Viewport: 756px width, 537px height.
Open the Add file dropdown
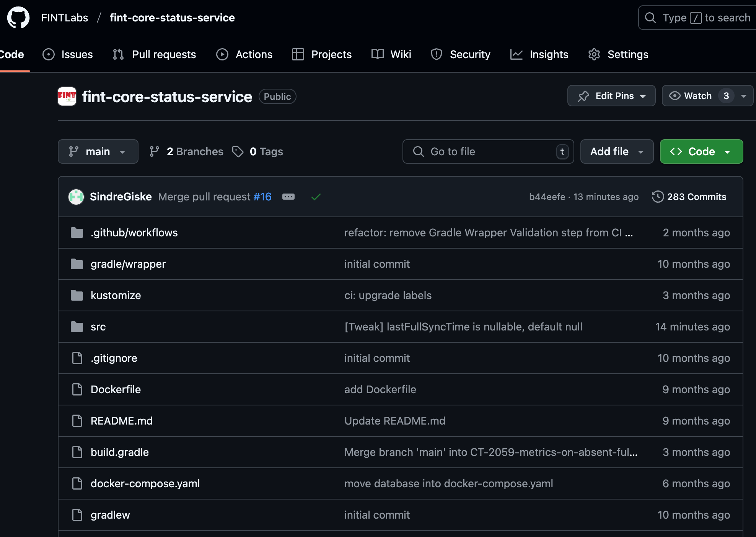(x=617, y=151)
